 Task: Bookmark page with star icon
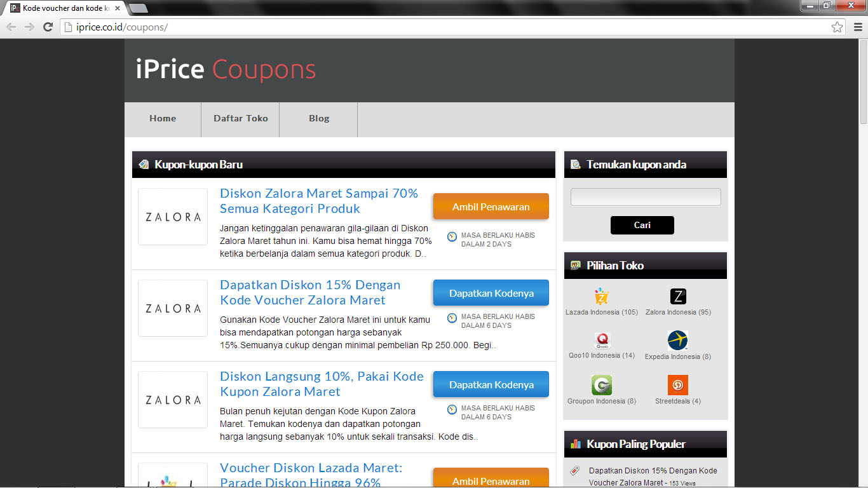837,27
